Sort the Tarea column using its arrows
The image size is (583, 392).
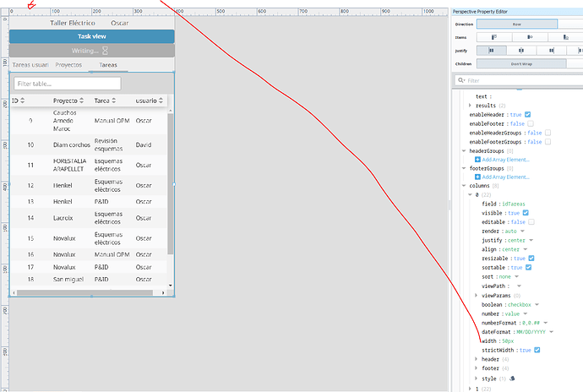click(x=114, y=101)
